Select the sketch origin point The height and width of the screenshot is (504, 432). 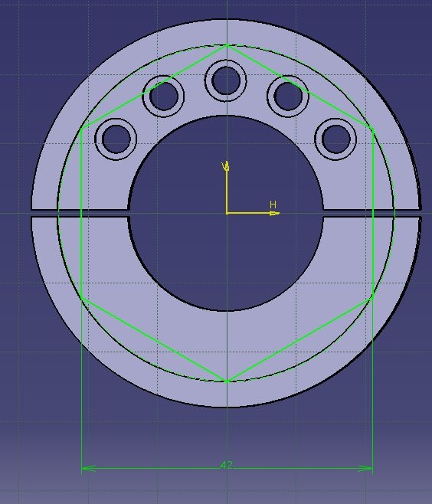[227, 213]
